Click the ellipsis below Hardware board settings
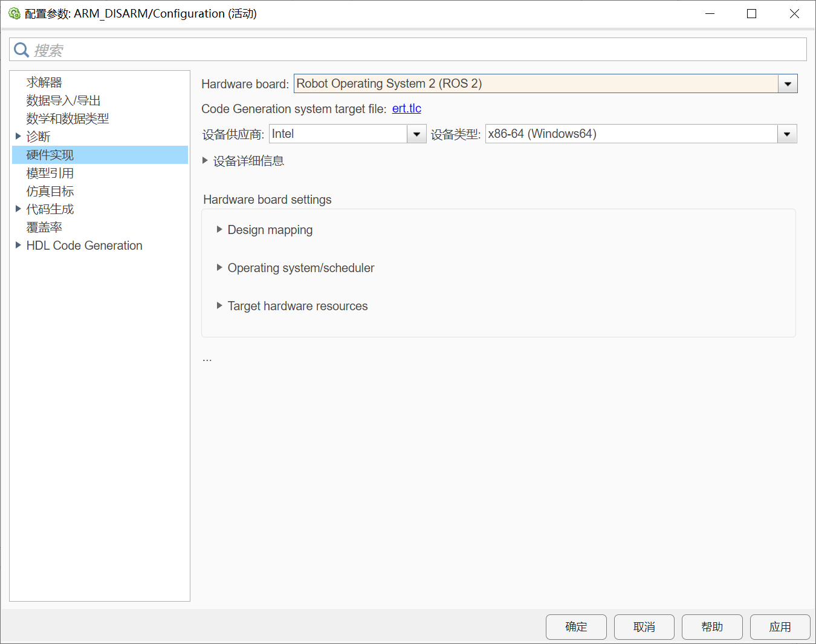Screen dimensions: 816x644 (x=207, y=359)
